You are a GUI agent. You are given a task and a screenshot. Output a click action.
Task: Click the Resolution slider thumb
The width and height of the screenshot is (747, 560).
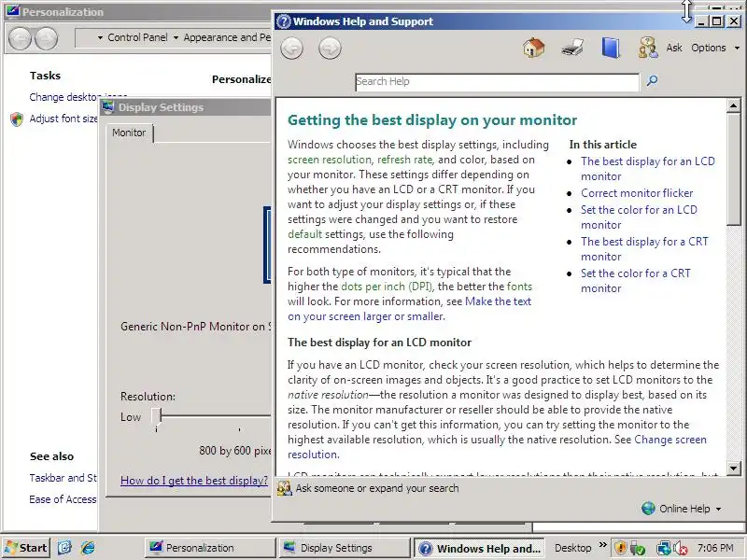coord(157,416)
